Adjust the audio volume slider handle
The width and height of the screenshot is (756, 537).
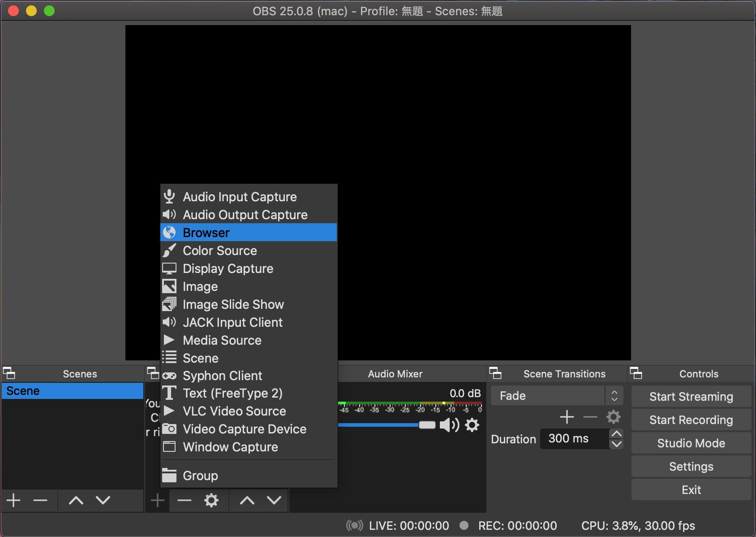click(427, 425)
